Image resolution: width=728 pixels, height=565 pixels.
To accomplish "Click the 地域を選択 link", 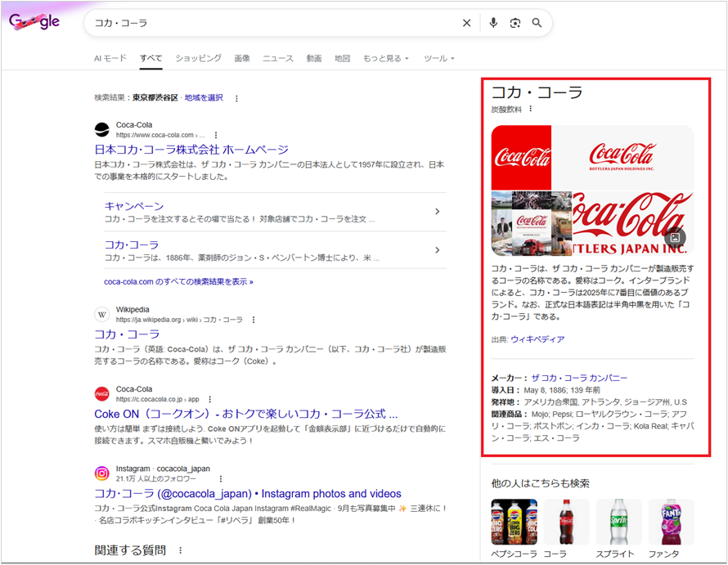I will coord(204,98).
